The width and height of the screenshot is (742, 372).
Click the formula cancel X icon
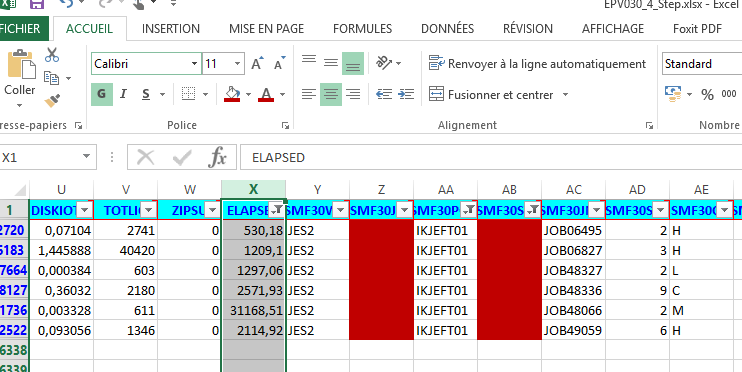(x=145, y=157)
